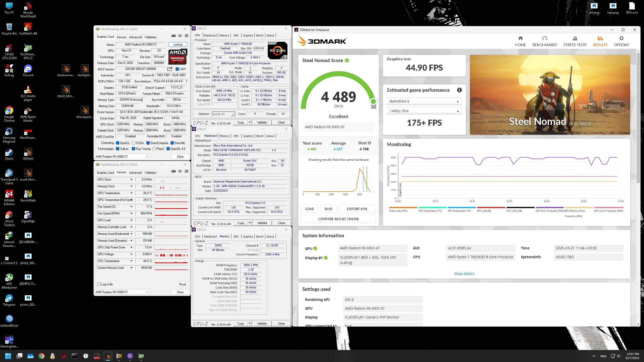Switch to Sensors tab in upper GPU-Z window
Viewport: 644px width, 362px height.
[x=122, y=37]
